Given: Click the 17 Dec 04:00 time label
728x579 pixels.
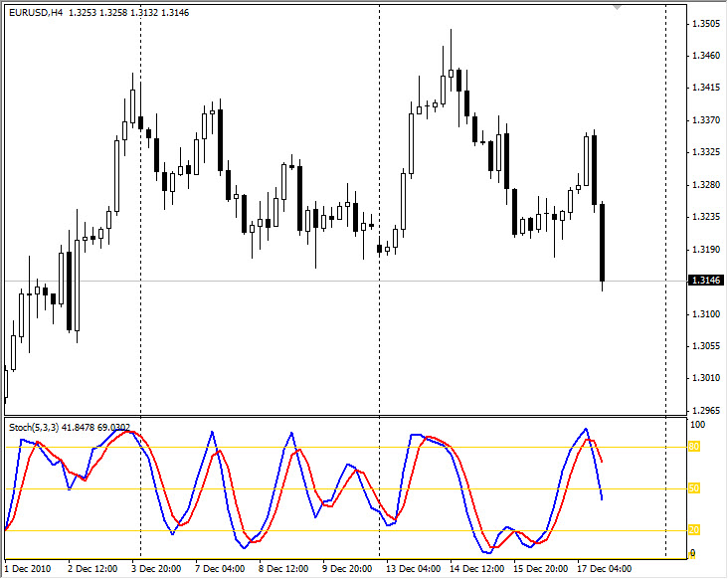Looking at the screenshot, I should point(604,569).
